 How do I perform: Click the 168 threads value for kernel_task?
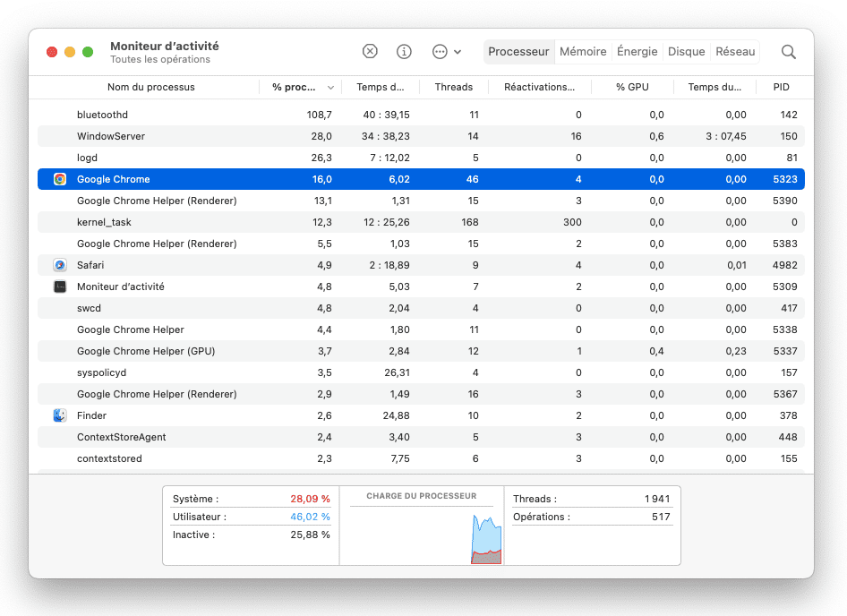point(470,222)
